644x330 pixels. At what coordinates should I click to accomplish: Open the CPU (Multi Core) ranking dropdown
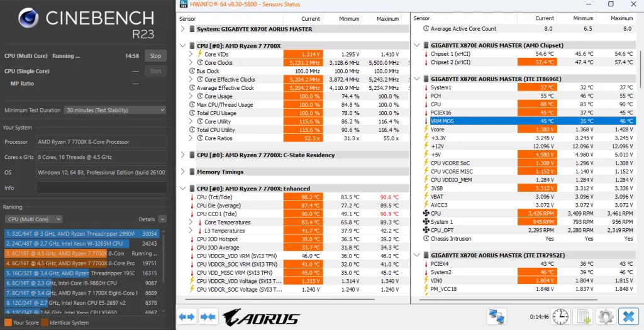34,219
